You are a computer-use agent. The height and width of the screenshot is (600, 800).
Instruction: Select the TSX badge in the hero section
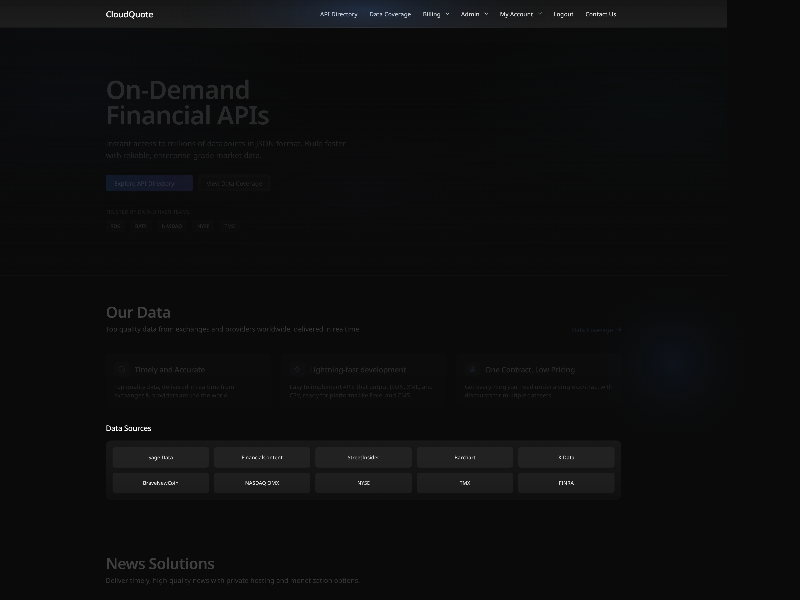[229, 225]
